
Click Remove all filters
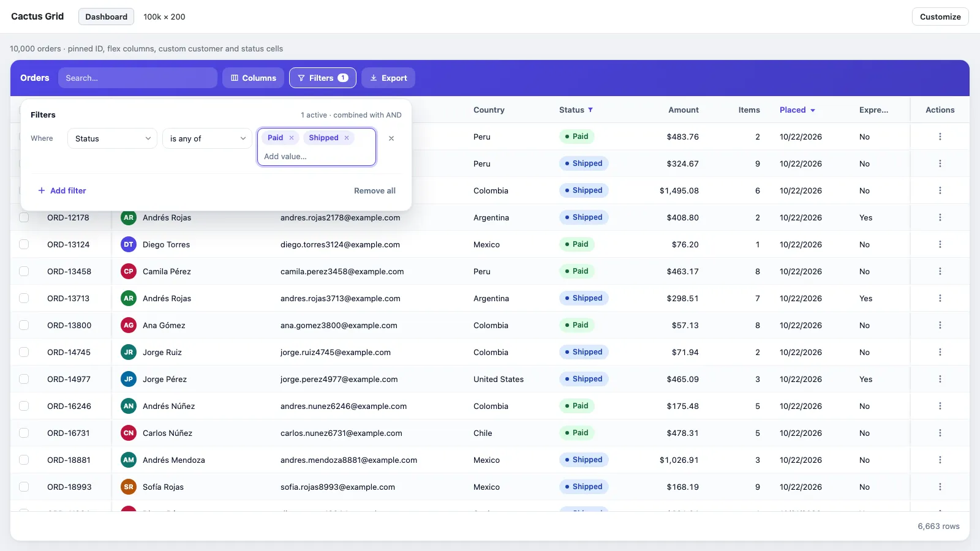[375, 190]
